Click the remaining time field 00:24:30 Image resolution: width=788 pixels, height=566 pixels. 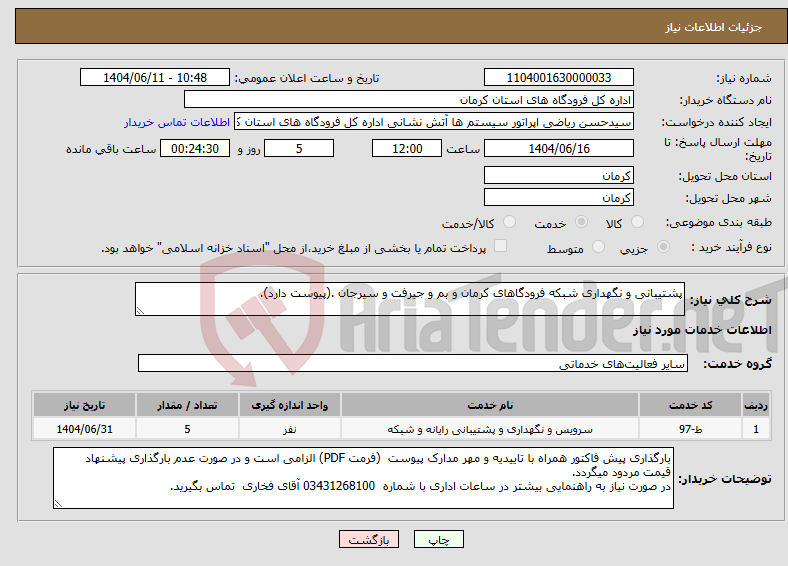coord(195,148)
